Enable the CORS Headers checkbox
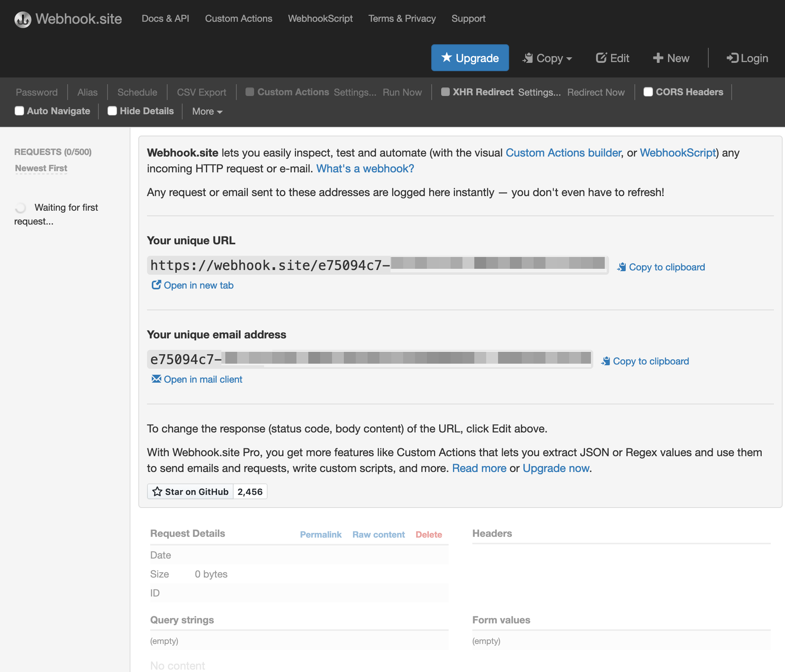This screenshot has width=785, height=672. (648, 92)
